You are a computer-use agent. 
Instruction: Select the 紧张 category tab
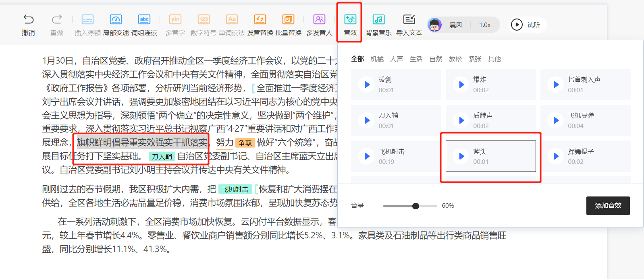pyautogui.click(x=475, y=59)
